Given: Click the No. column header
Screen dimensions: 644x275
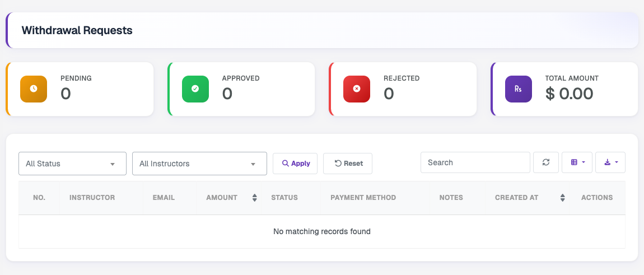Looking at the screenshot, I should (39, 198).
